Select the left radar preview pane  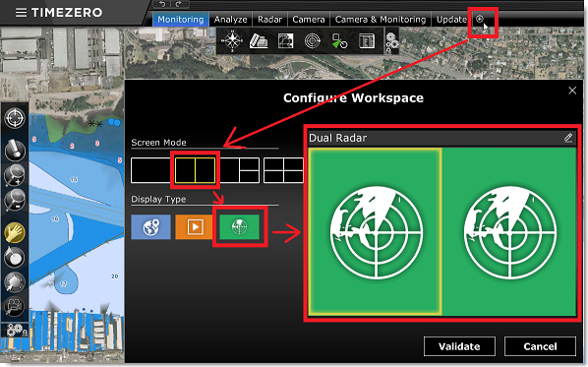pos(375,231)
